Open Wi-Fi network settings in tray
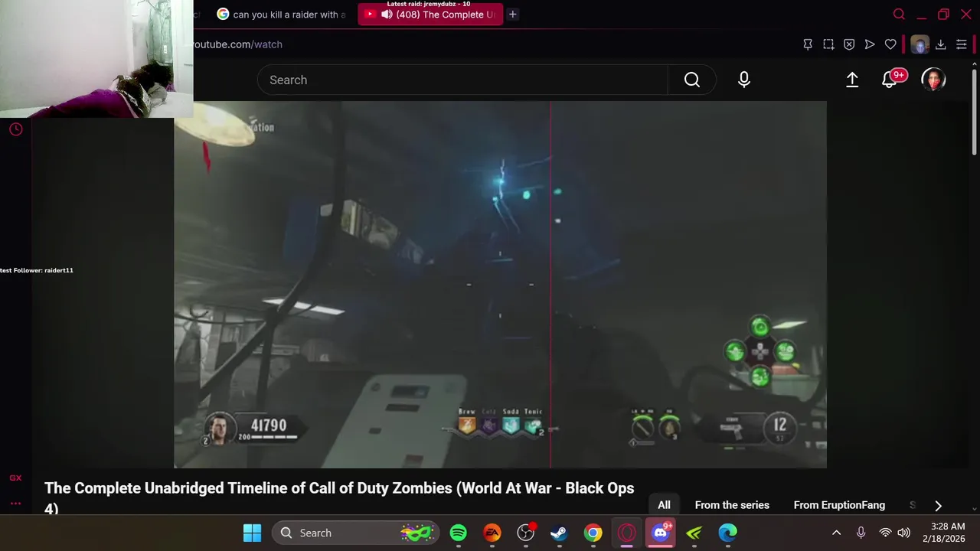The image size is (980, 551). coord(885,533)
